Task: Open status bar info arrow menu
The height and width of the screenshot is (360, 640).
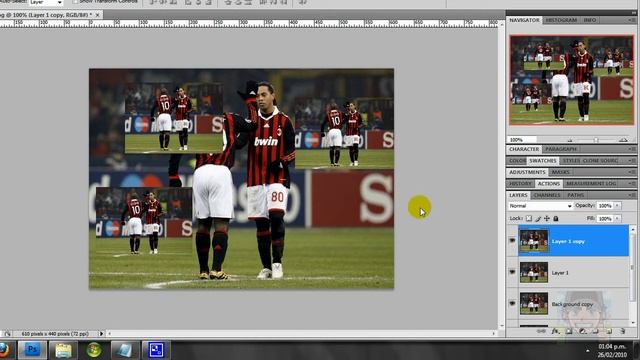Action: 102,334
